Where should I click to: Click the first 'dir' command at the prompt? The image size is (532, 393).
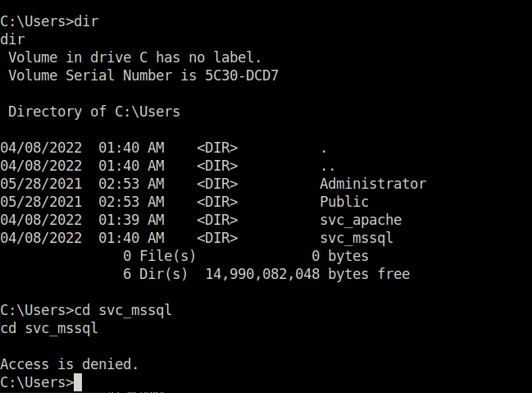pos(86,21)
